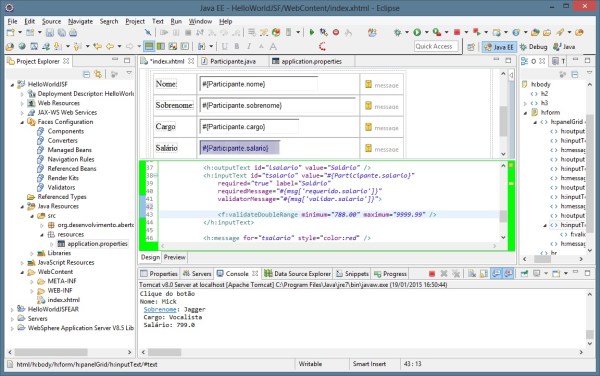The height and width of the screenshot is (376, 600).
Task: Collapse the Java Resources node
Action: tap(22, 207)
